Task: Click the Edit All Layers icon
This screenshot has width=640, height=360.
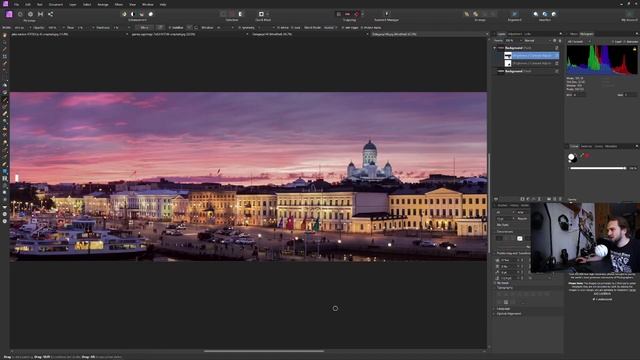Action: [x=496, y=199]
